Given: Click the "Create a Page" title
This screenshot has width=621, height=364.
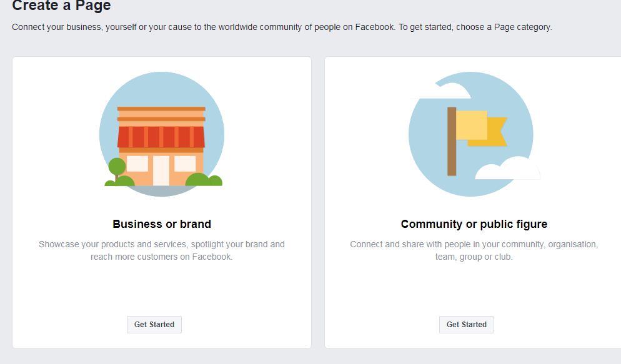Looking at the screenshot, I should point(61,6).
